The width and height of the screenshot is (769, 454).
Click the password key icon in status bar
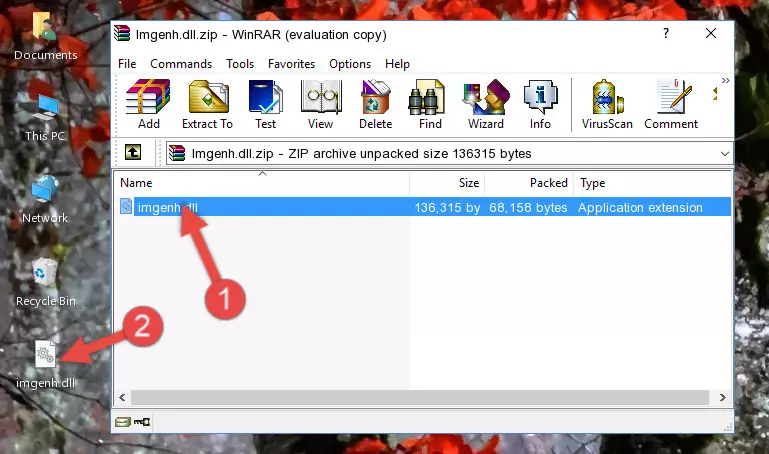tap(142, 422)
